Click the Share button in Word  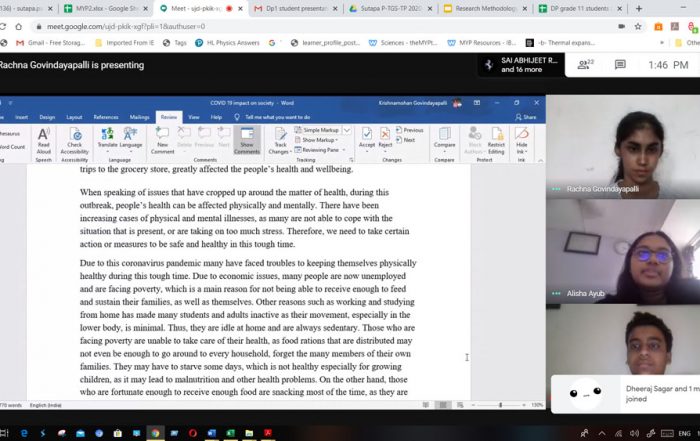pyautogui.click(x=526, y=117)
